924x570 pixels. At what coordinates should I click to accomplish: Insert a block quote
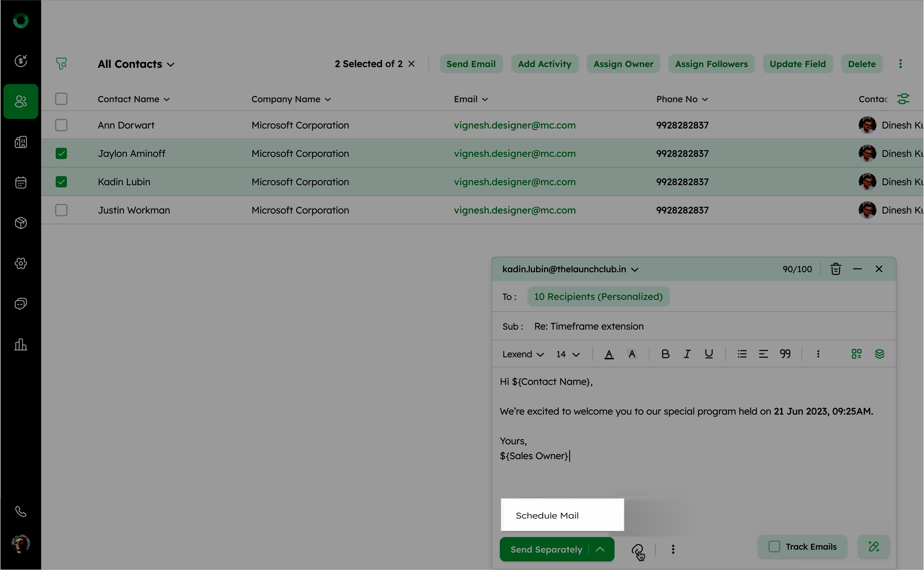(x=785, y=354)
